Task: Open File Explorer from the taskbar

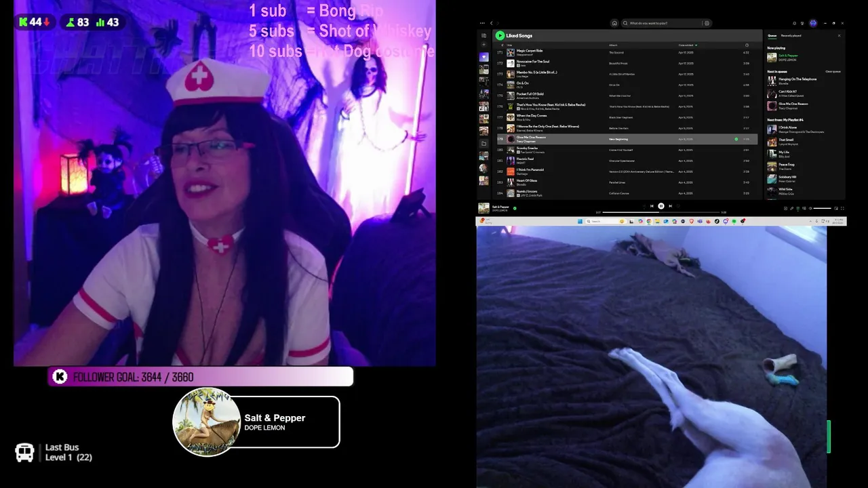Action: [657, 221]
